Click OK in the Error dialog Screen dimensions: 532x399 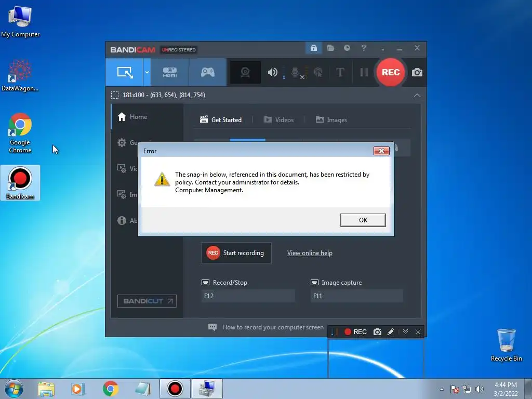(363, 220)
